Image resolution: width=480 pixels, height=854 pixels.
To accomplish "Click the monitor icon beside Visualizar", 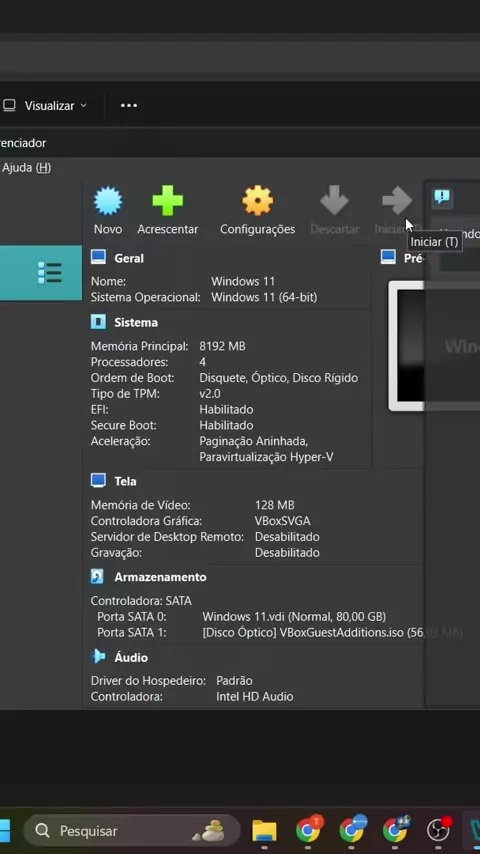I will 9,106.
